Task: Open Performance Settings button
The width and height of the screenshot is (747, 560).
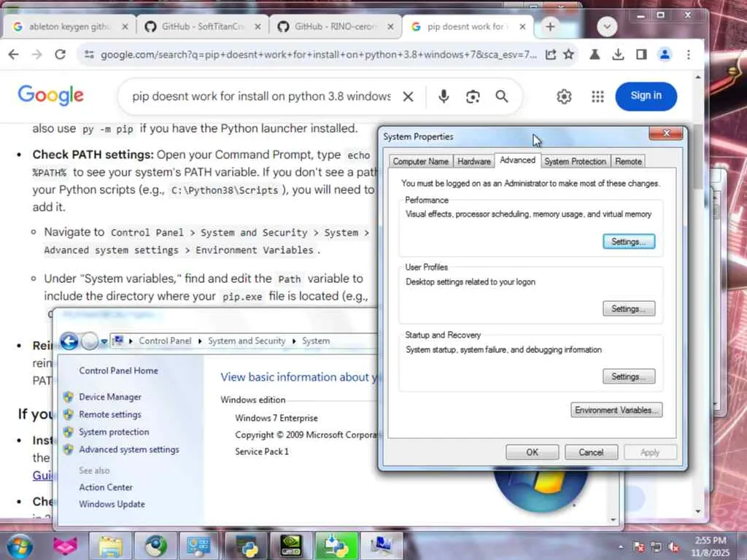Action: pos(628,241)
